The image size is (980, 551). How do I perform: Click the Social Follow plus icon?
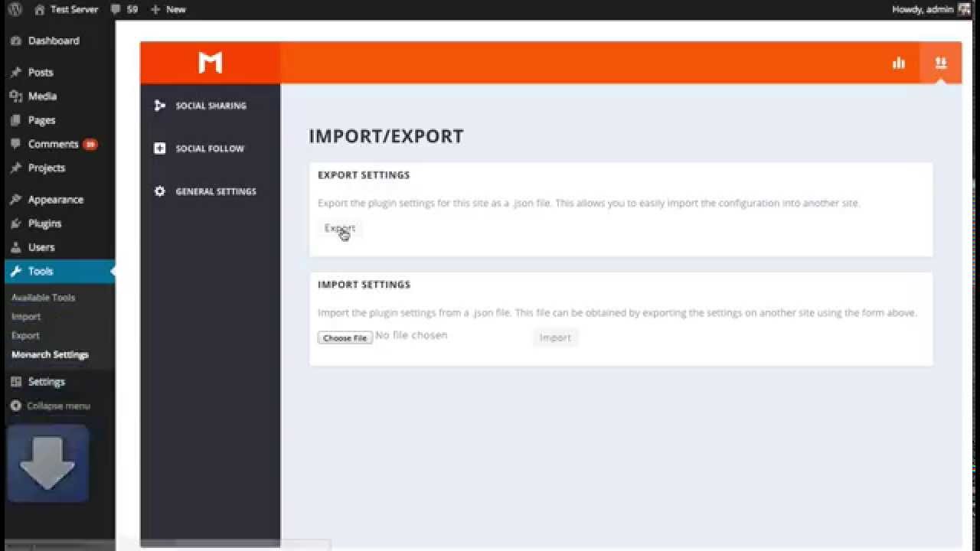159,148
